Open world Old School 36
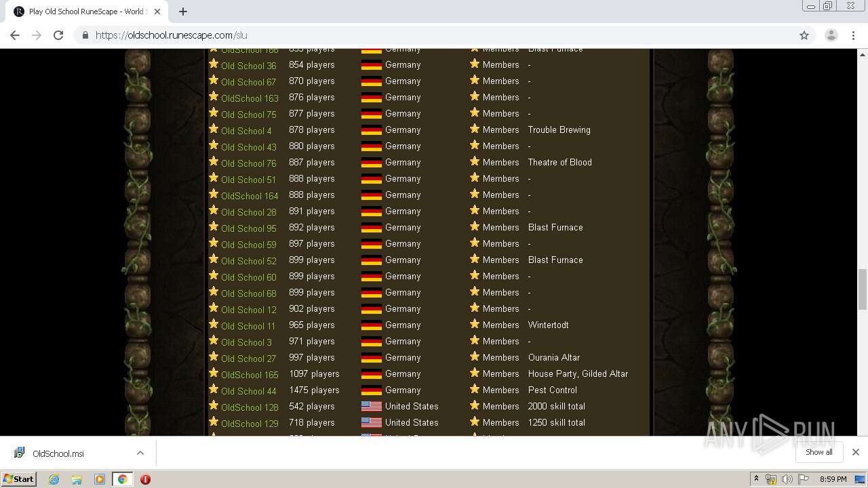Image resolution: width=868 pixels, height=488 pixels. (x=248, y=66)
